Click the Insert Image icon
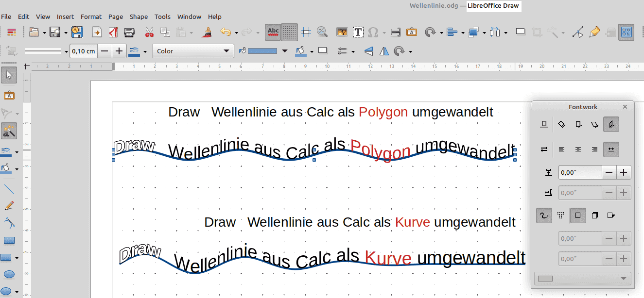 click(x=342, y=33)
